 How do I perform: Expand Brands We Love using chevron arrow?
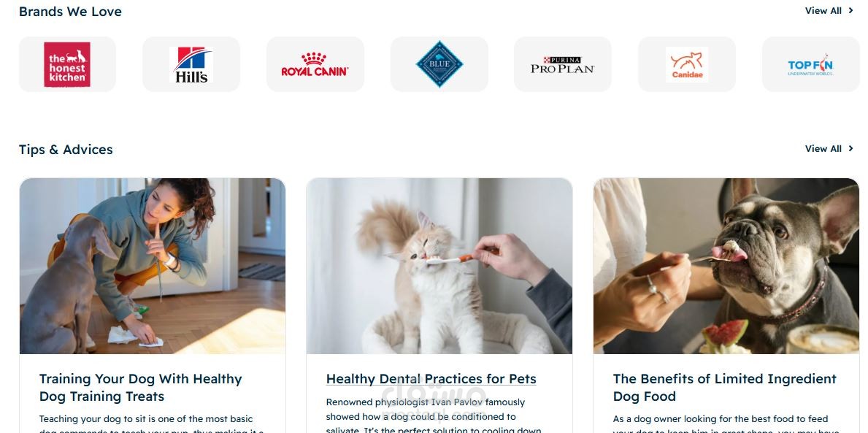850,10
